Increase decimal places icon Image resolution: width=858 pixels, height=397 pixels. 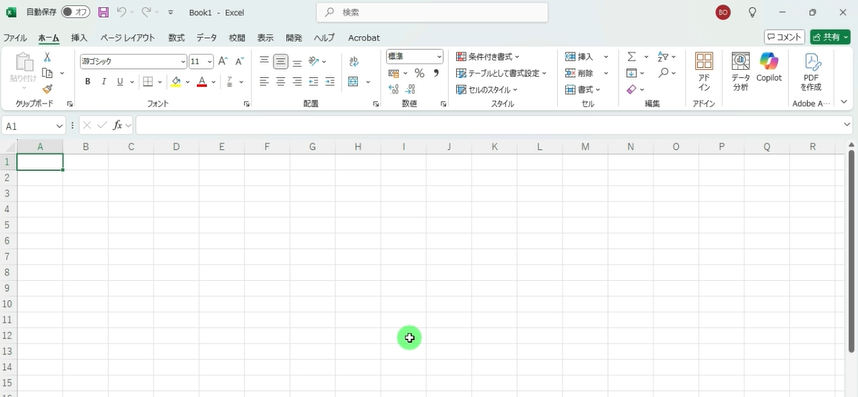click(393, 89)
